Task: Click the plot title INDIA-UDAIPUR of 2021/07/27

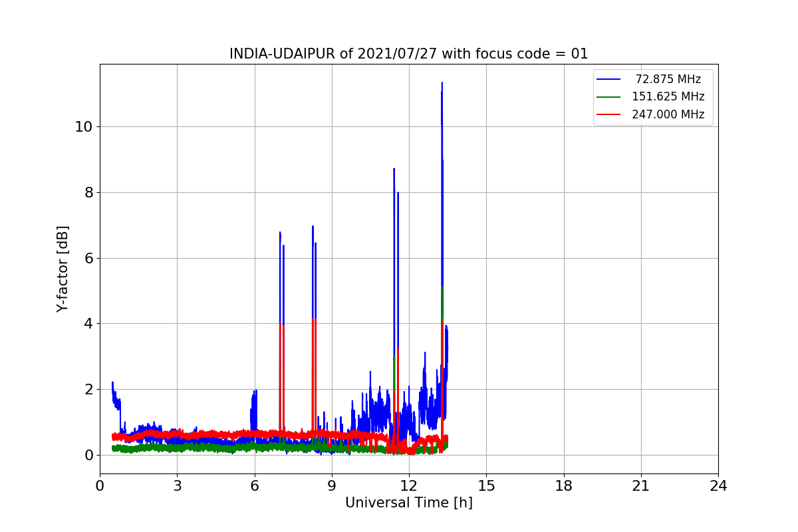Action: pyautogui.click(x=408, y=54)
